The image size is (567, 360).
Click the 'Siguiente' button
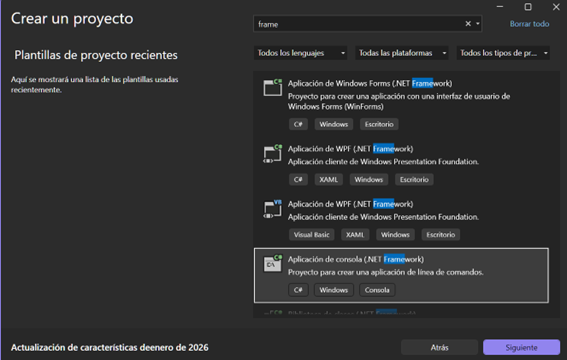tap(521, 347)
